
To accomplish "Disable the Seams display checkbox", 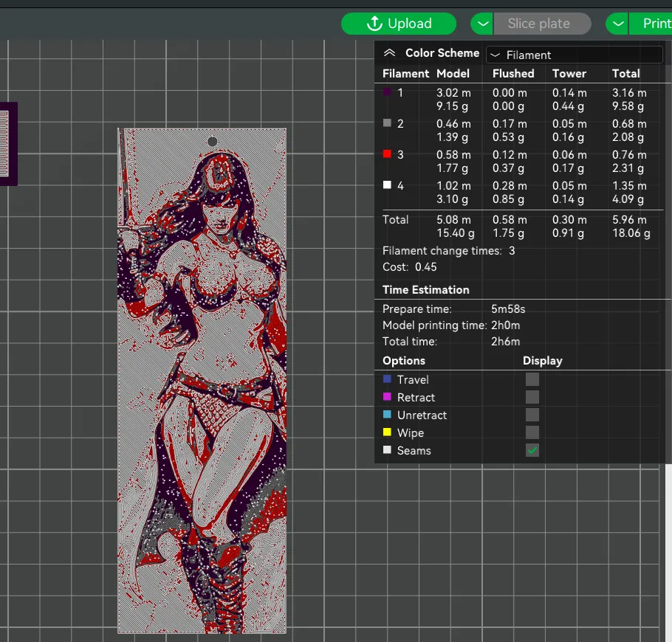I will [x=532, y=450].
